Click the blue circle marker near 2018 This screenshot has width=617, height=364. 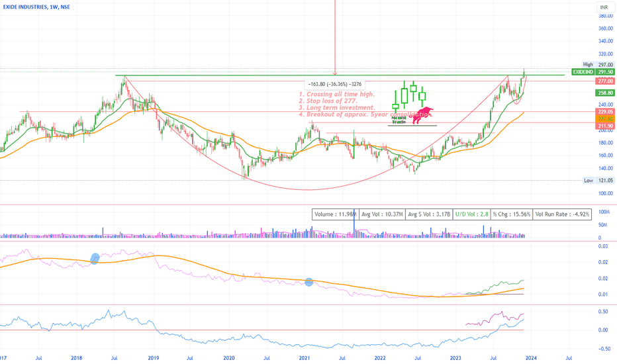[x=95, y=259]
